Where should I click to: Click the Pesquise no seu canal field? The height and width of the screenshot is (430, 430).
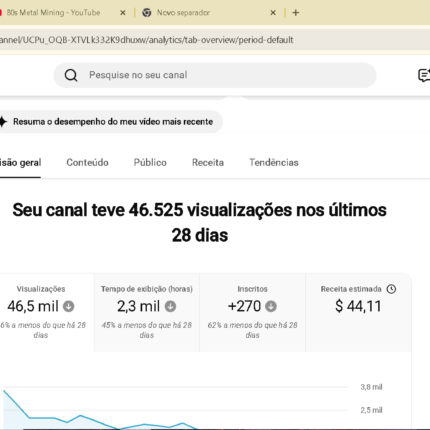point(215,75)
